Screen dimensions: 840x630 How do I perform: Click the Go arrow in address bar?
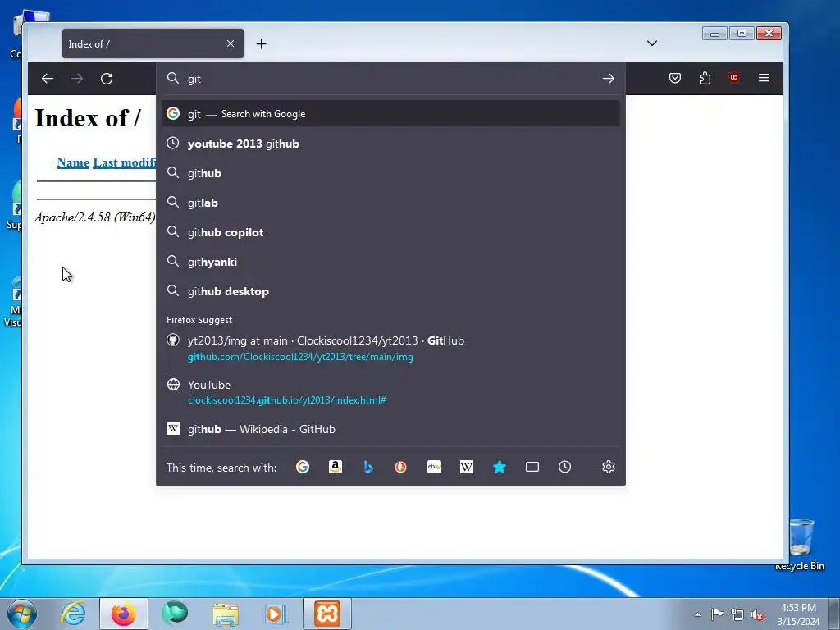point(608,79)
